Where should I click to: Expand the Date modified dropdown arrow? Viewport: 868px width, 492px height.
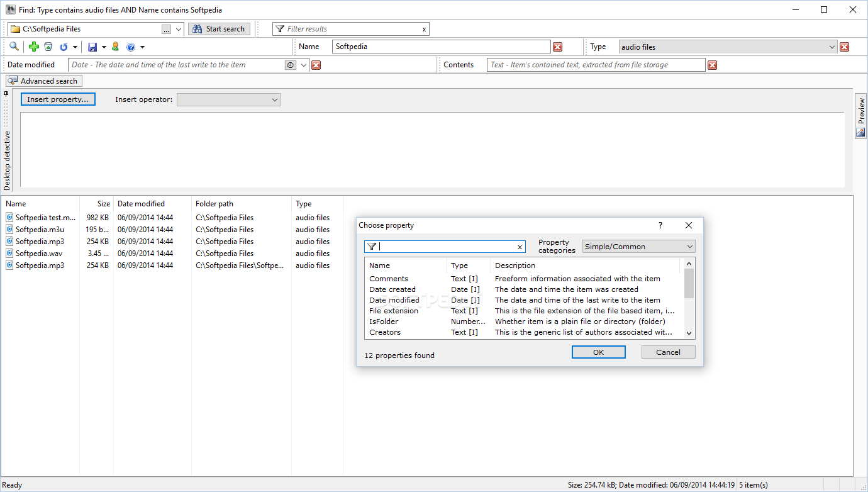[304, 65]
